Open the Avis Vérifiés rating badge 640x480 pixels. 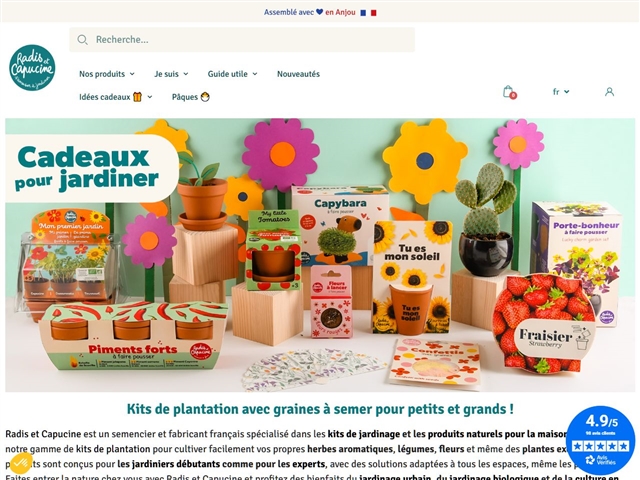[600, 441]
